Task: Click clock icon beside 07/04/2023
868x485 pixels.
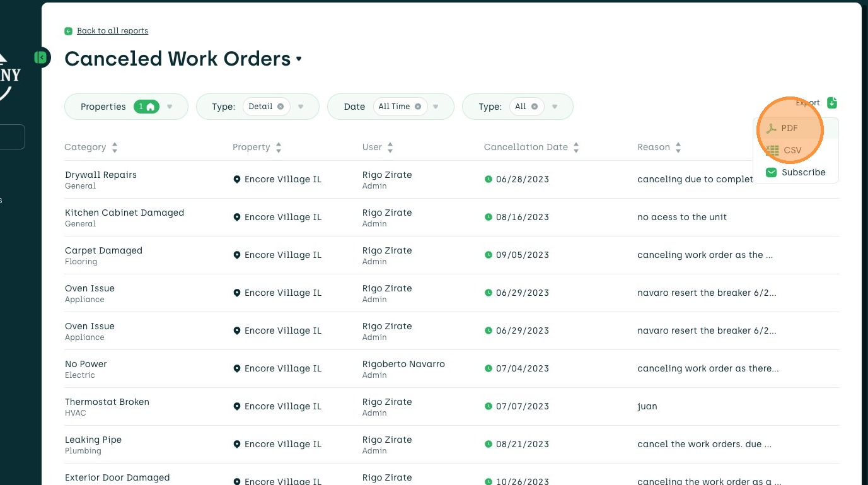Action: (488, 368)
